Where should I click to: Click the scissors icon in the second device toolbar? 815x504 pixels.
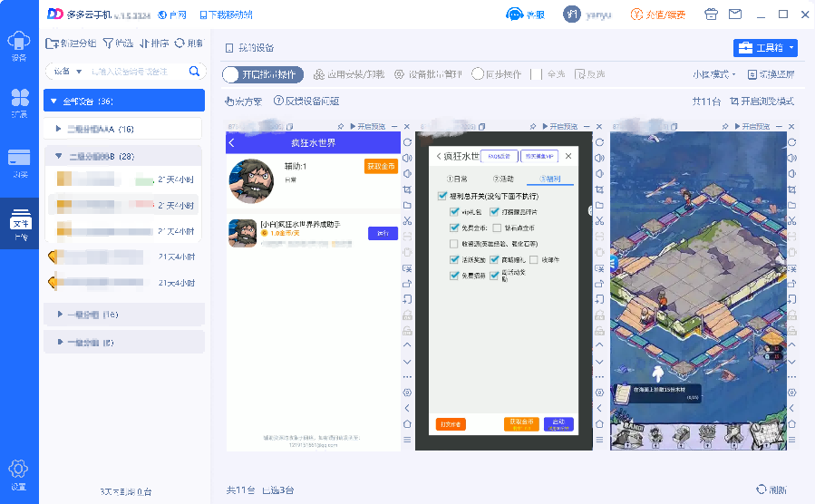click(599, 221)
